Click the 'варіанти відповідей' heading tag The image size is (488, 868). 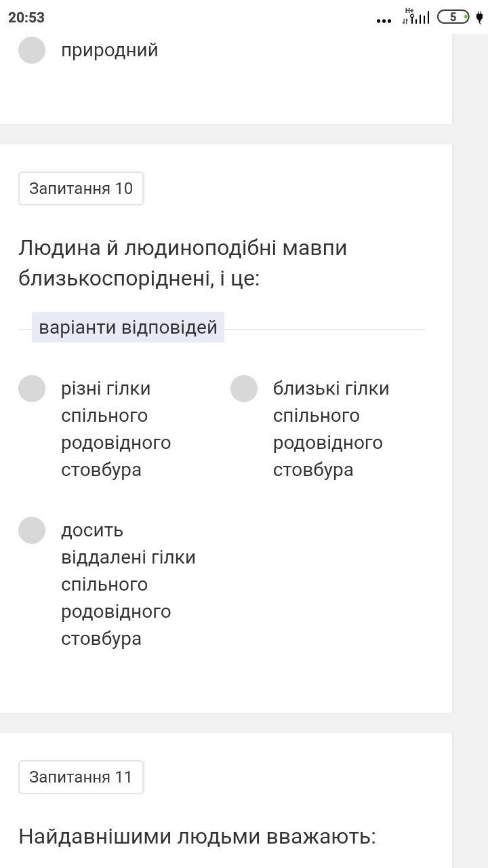point(128,328)
